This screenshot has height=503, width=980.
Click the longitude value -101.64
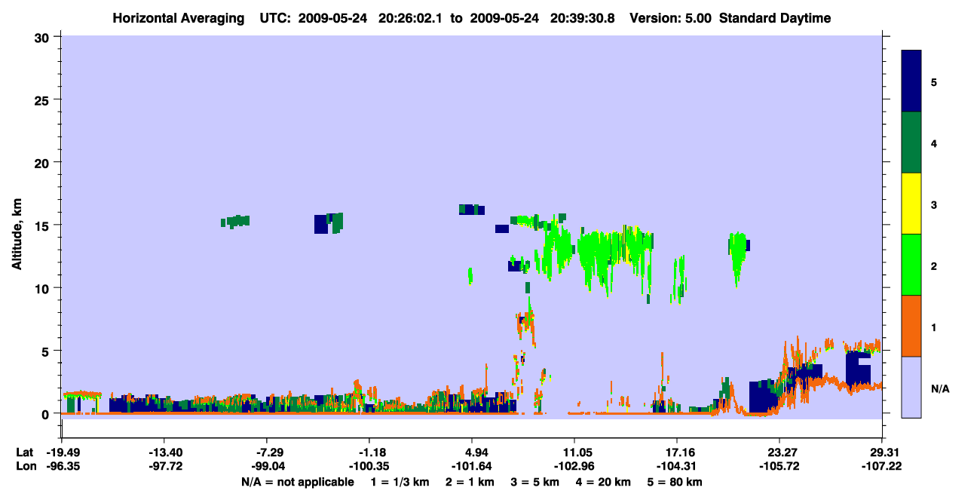[472, 466]
